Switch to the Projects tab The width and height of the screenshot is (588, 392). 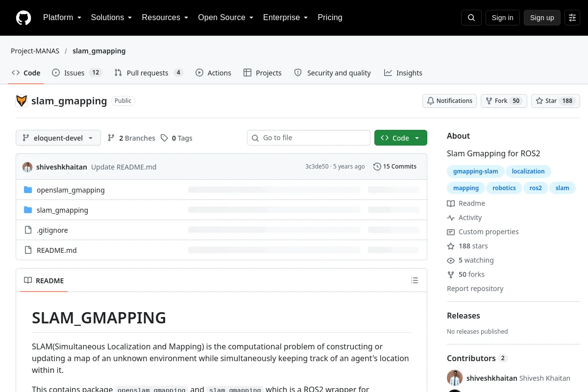click(263, 73)
